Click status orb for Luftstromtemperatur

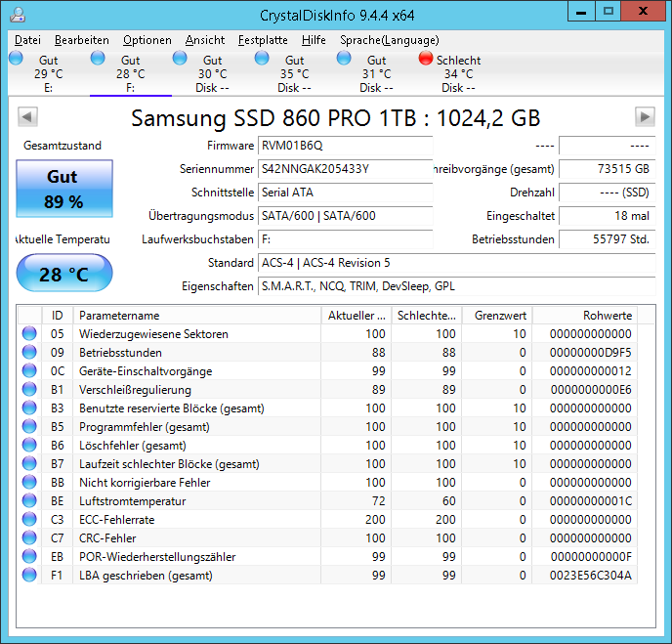pyautogui.click(x=29, y=500)
